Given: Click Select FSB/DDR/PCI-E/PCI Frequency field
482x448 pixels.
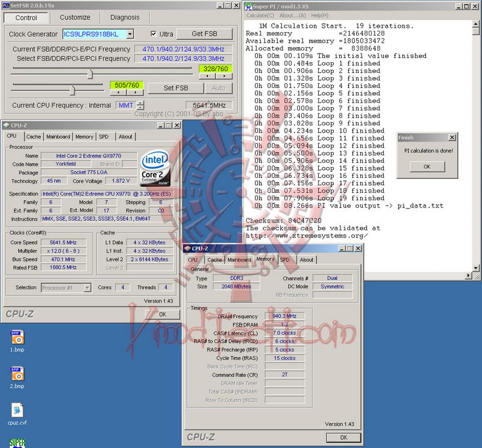Looking at the screenshot, I should tap(183, 58).
